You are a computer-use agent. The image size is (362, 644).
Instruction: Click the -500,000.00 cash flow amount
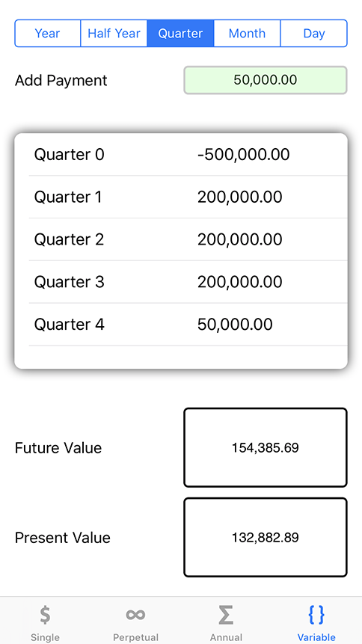[244, 155]
